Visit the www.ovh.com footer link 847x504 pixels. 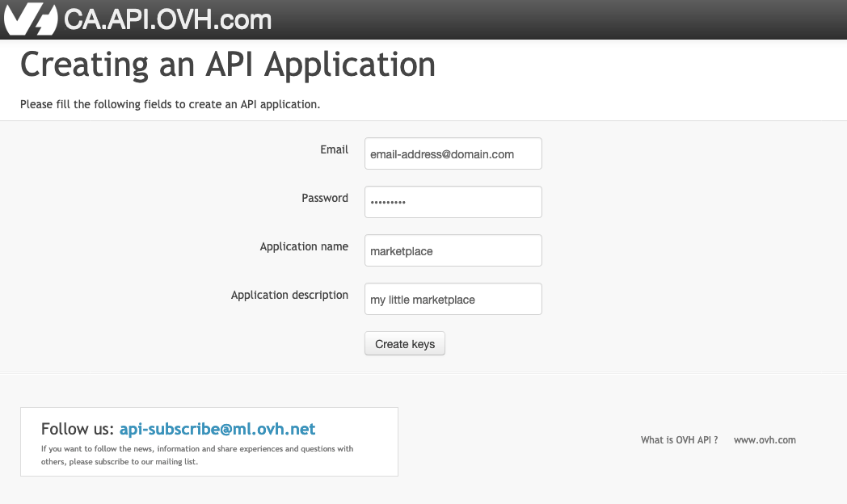tap(765, 440)
